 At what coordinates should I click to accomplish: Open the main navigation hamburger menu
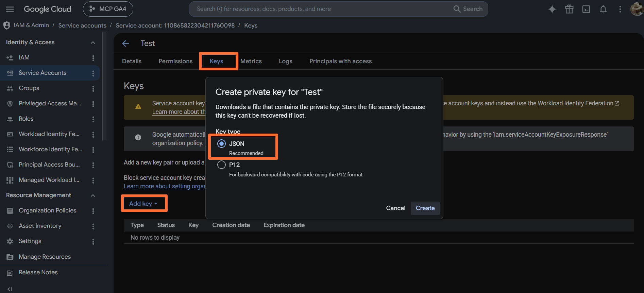tap(10, 9)
